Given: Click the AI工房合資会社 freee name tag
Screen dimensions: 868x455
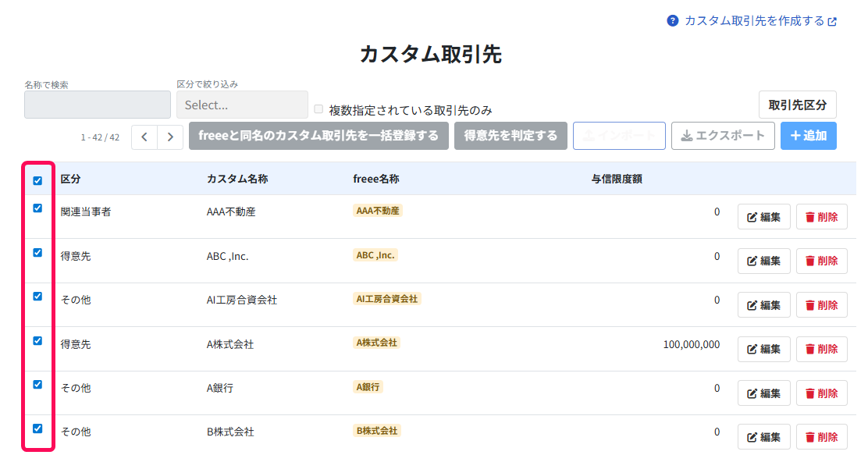Looking at the screenshot, I should click(x=387, y=299).
